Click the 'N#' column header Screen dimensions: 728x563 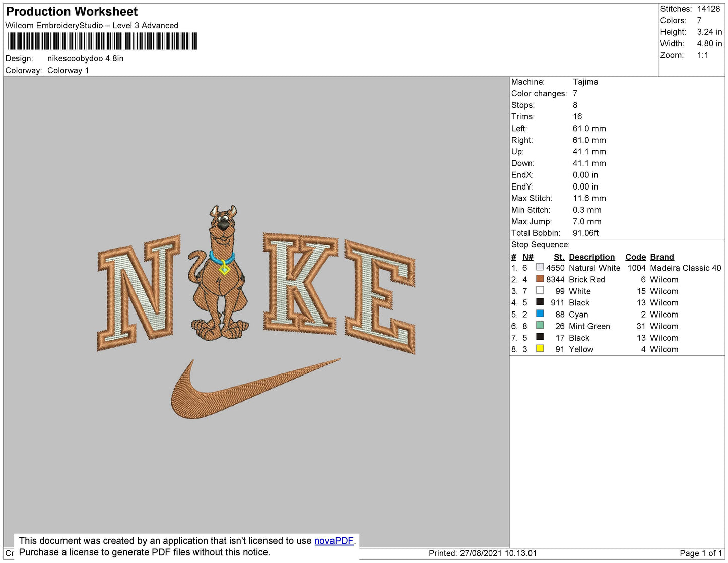(x=528, y=257)
